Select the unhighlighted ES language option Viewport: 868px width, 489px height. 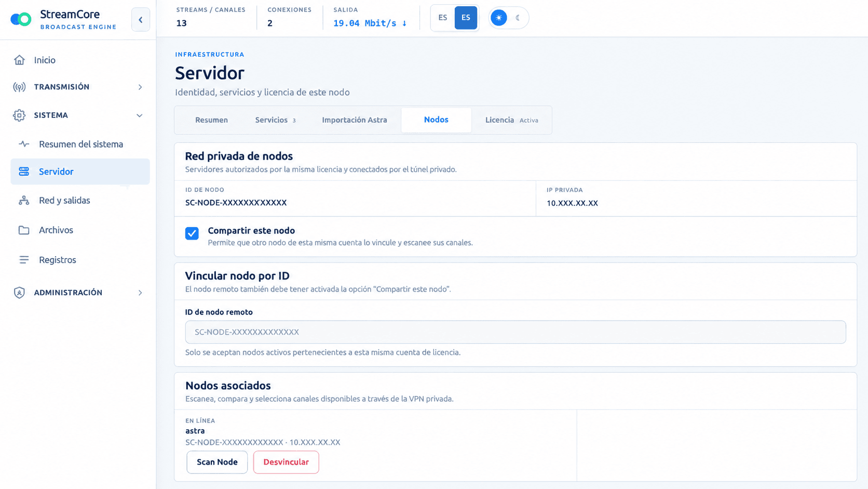click(443, 18)
